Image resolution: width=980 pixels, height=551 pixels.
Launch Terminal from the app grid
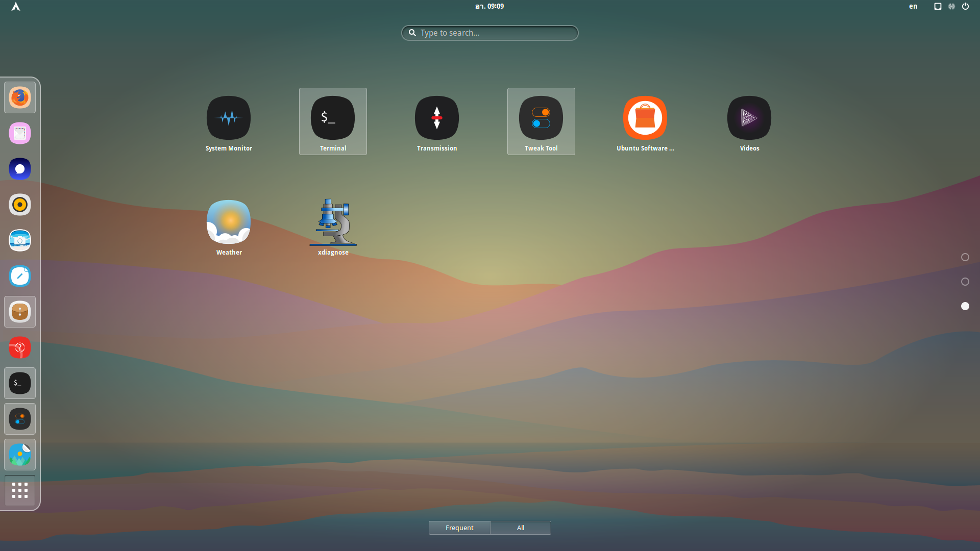coord(332,118)
